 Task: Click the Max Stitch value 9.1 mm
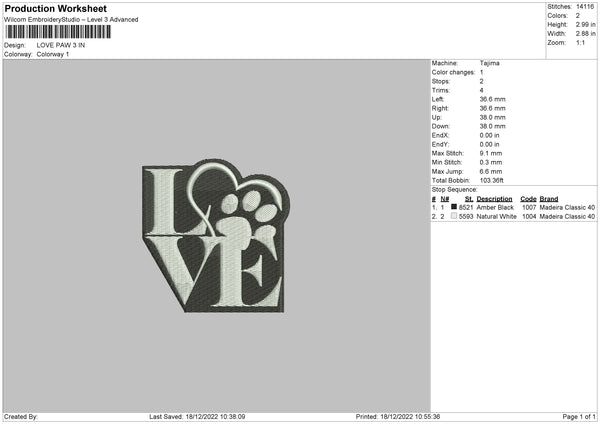491,153
